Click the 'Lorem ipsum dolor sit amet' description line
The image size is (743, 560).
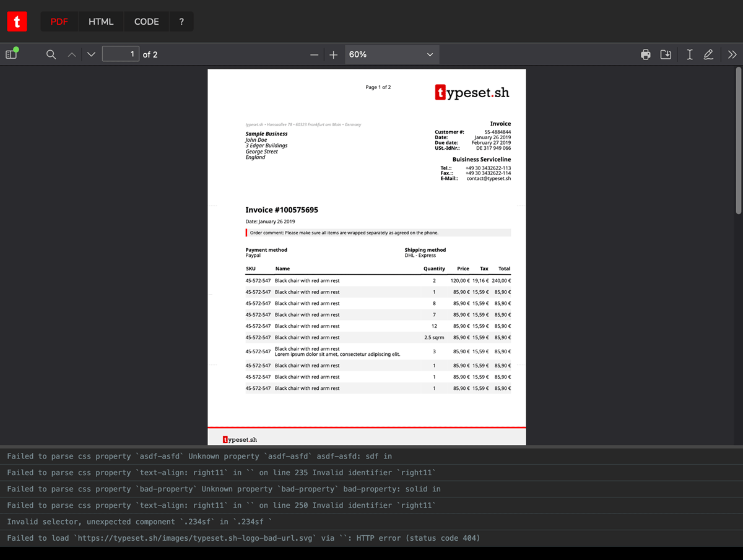pyautogui.click(x=337, y=355)
